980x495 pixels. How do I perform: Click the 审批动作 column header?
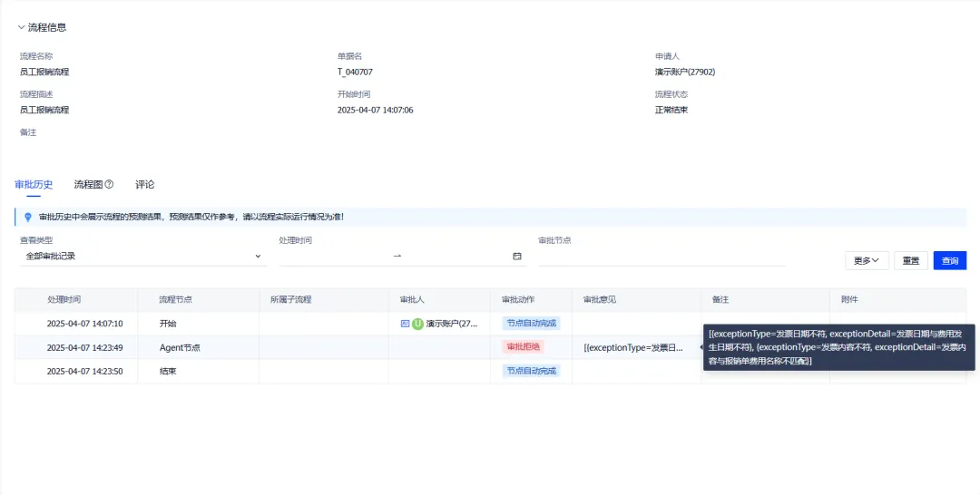click(518, 299)
